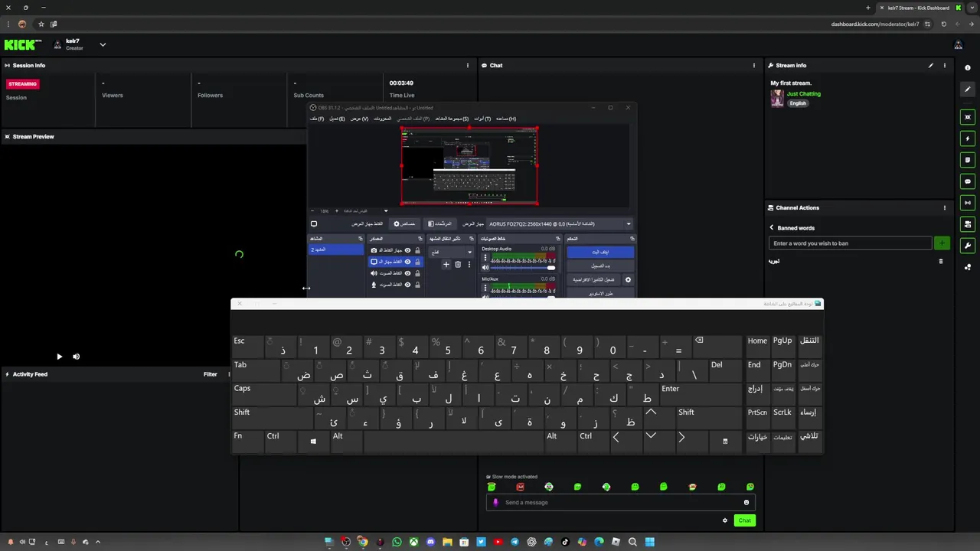Open the Just Chatting category link
The image size is (980, 551).
click(x=803, y=93)
